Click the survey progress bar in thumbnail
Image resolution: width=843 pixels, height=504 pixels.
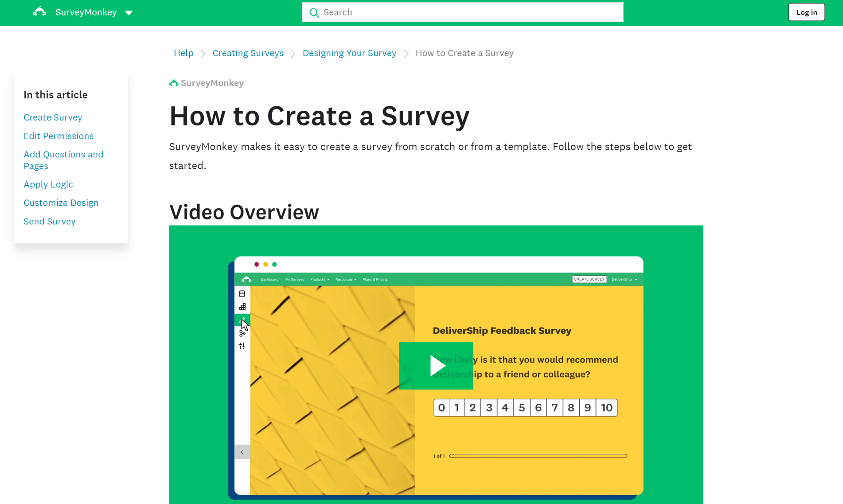538,456
